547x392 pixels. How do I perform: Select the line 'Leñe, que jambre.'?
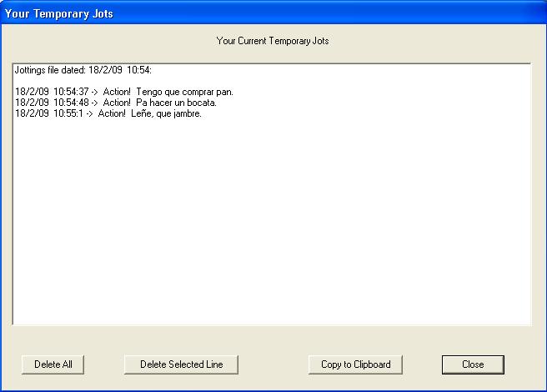click(x=108, y=113)
